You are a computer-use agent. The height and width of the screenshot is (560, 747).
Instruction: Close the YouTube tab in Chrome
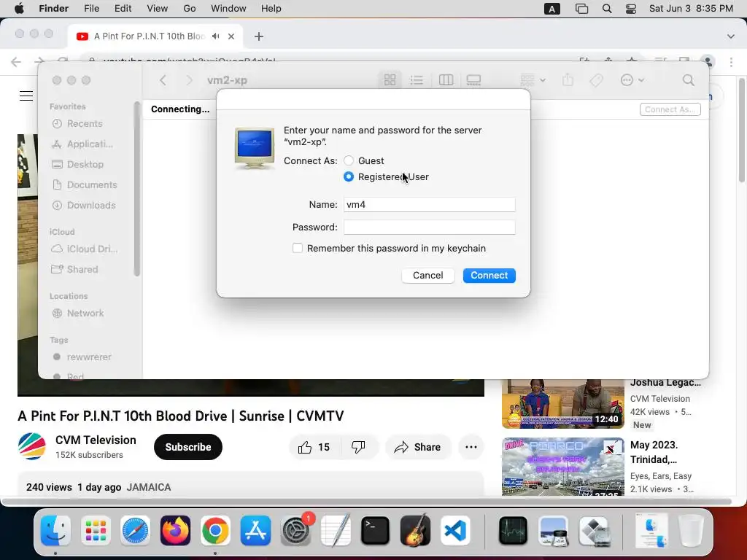231,36
